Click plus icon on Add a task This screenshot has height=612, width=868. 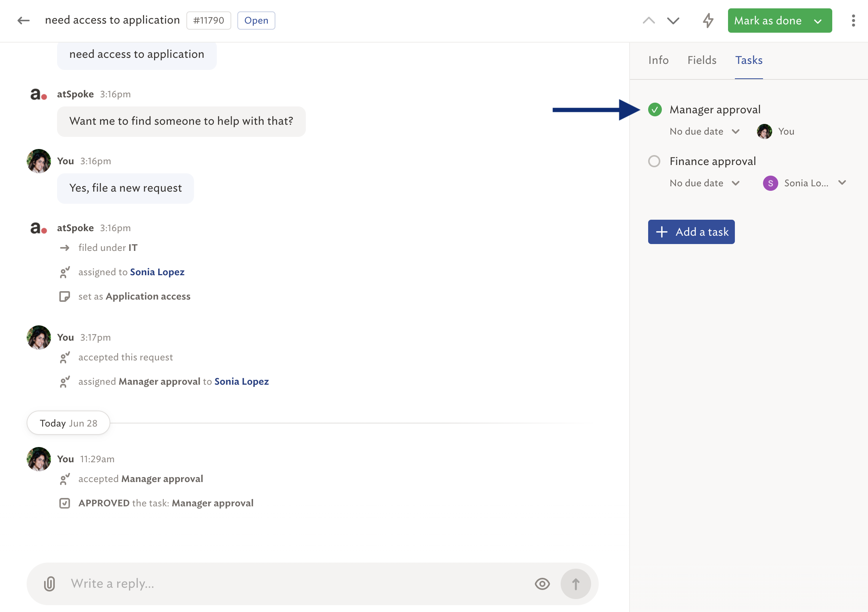[x=662, y=232]
